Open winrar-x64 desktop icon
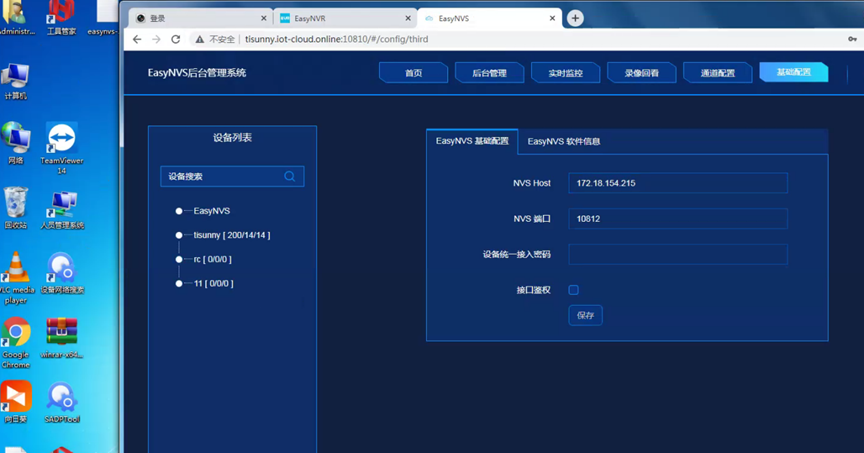Screen dimensions: 864x453 pyautogui.click(x=62, y=337)
